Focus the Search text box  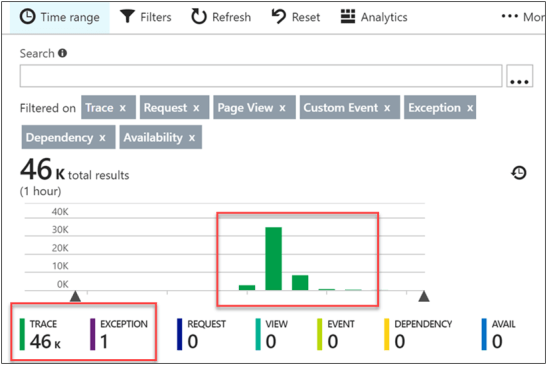tap(261, 76)
